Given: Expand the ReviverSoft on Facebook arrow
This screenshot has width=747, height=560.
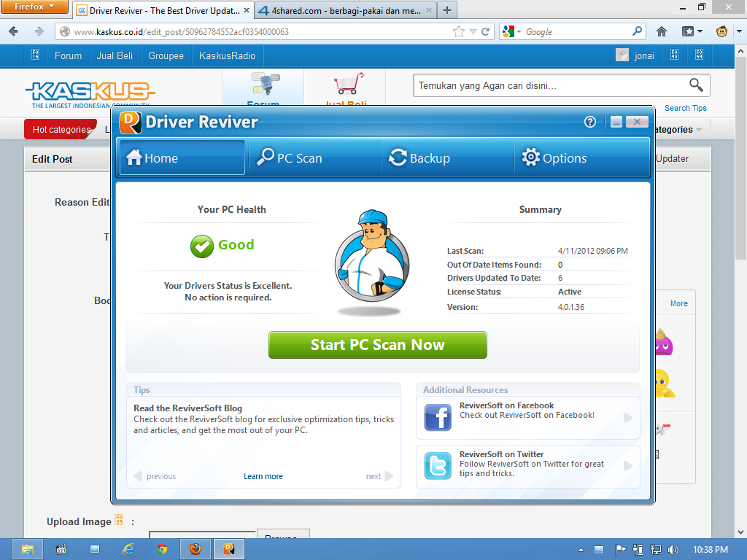Looking at the screenshot, I should (x=628, y=418).
